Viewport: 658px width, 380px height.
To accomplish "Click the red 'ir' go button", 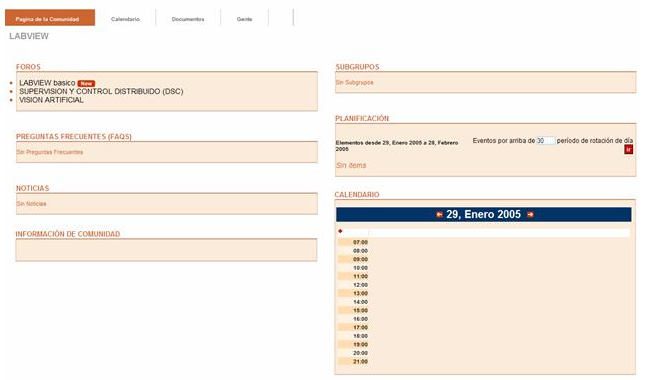I will pos(628,149).
